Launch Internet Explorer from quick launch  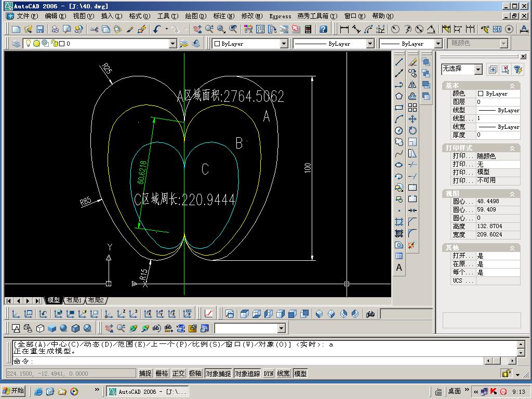(x=38, y=392)
